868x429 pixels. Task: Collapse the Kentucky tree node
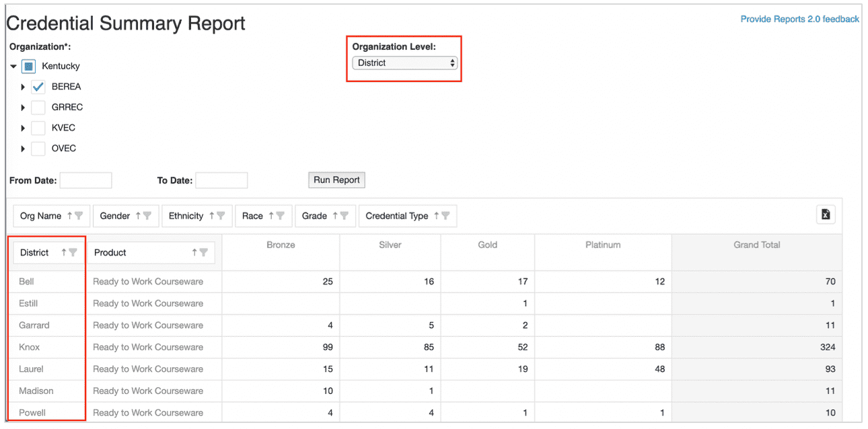tap(13, 67)
